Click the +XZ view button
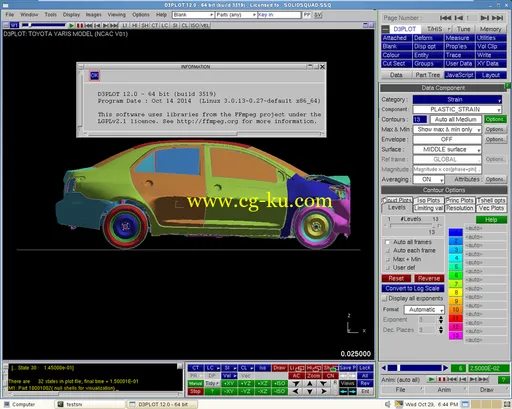Screen dimensions: 512x409 (x=263, y=383)
